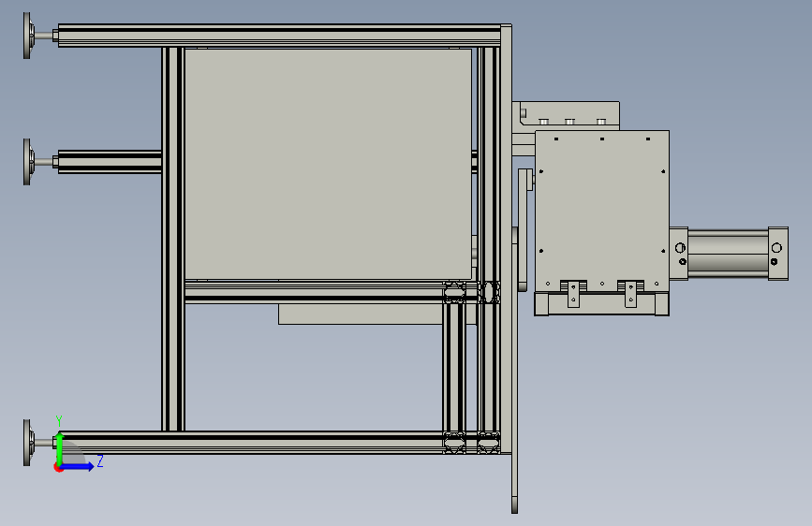Select the pneumatic cylinder barrel
This screenshot has height=526, width=812.
728,254
